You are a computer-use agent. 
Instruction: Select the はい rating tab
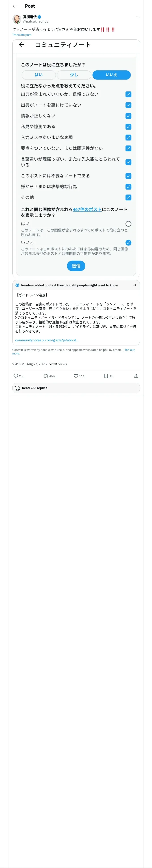[39, 75]
